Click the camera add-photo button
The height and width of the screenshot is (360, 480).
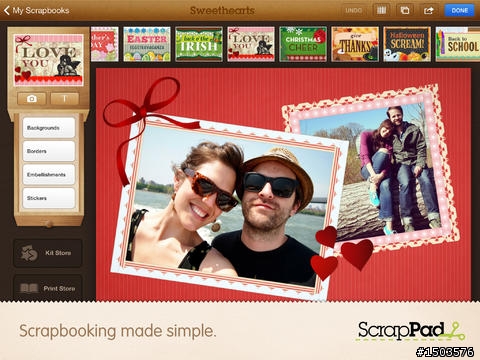tap(32, 99)
